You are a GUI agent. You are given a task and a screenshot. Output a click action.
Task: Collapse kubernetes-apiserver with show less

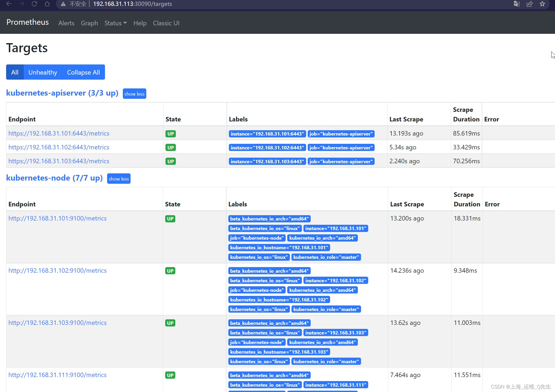pyautogui.click(x=134, y=94)
